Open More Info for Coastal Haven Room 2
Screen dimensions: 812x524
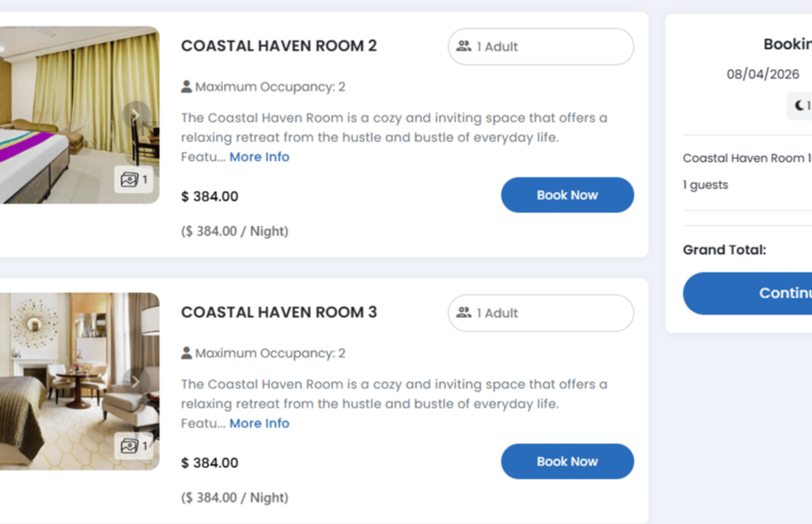point(259,157)
